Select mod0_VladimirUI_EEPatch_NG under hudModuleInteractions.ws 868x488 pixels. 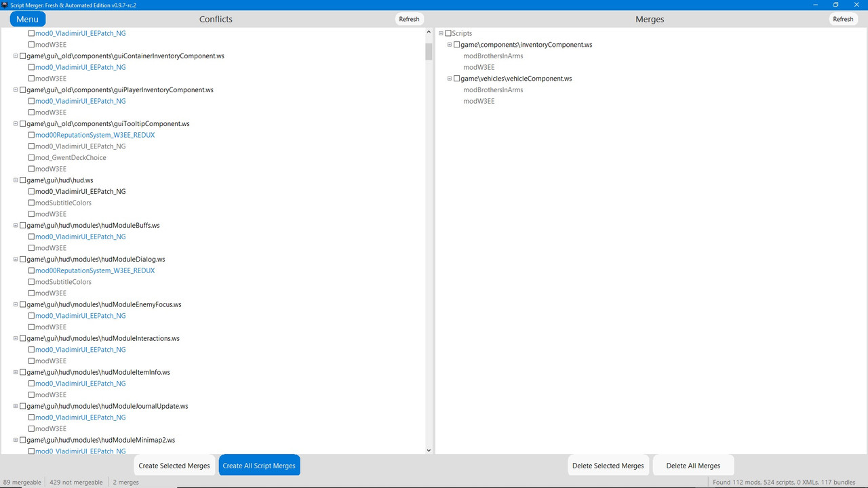[x=80, y=350]
